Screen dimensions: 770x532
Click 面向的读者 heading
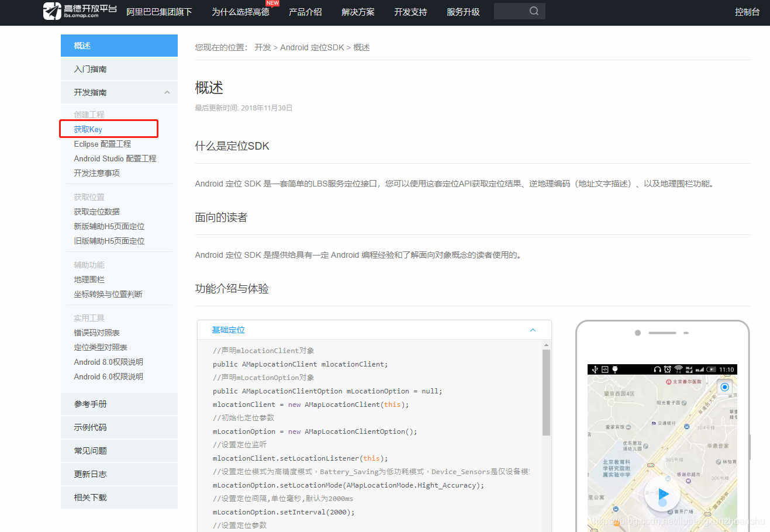coord(221,217)
